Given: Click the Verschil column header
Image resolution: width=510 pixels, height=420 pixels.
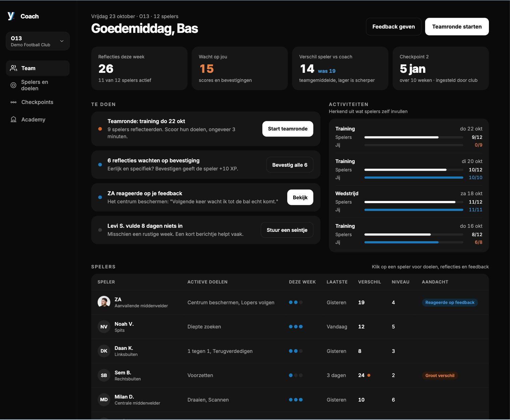Looking at the screenshot, I should (369, 282).
